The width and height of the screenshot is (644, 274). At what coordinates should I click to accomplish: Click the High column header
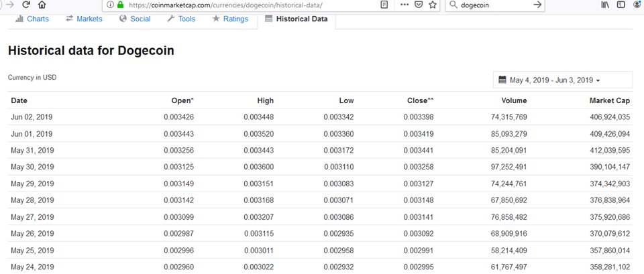coord(266,100)
